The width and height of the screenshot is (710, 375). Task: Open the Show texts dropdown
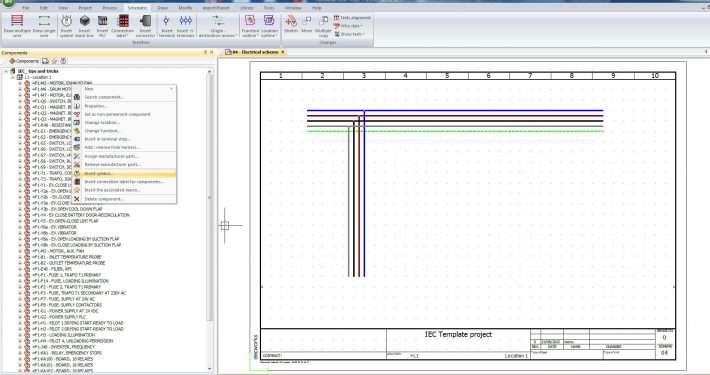(x=350, y=34)
